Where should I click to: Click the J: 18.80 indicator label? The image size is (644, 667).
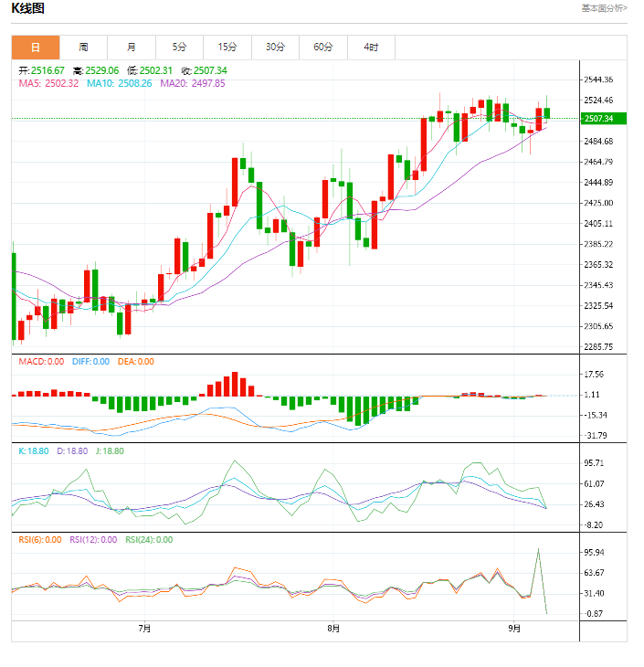point(110,450)
